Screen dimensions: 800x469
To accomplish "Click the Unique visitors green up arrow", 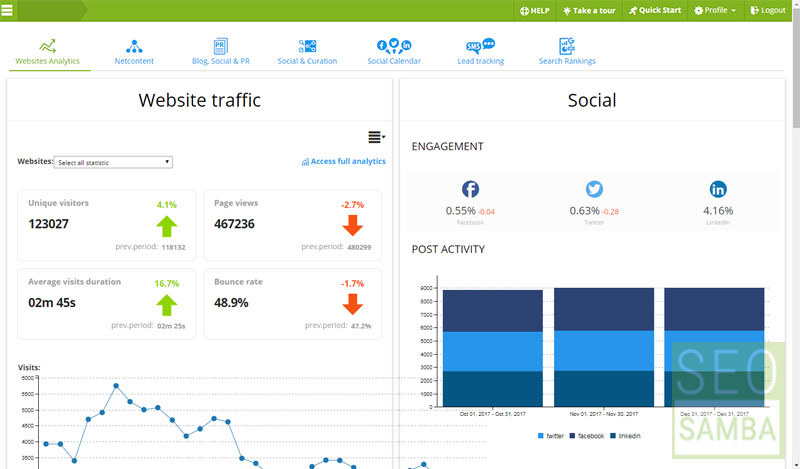I will [166, 226].
